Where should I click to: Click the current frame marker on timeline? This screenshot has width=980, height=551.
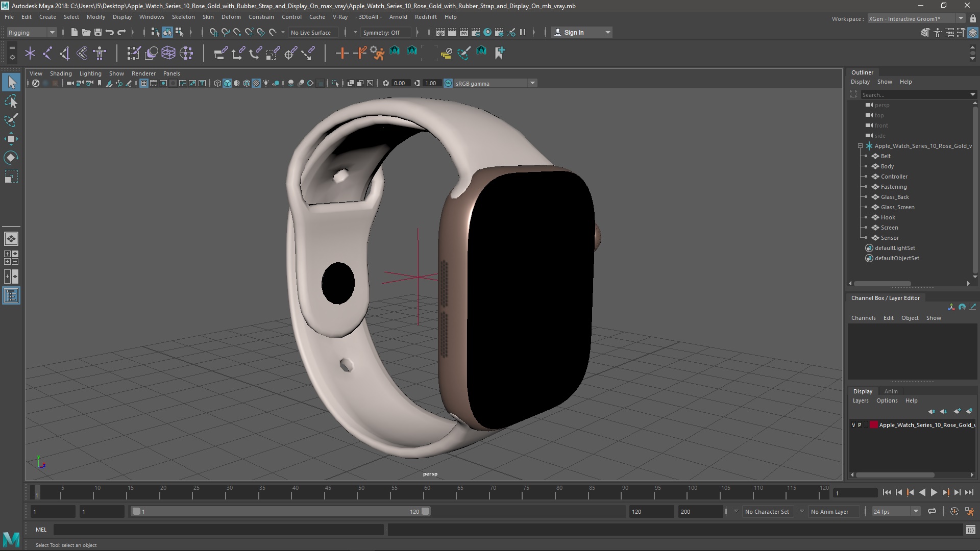click(36, 493)
